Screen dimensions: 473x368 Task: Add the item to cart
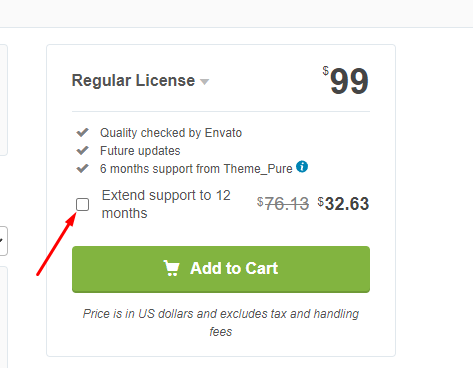(221, 269)
